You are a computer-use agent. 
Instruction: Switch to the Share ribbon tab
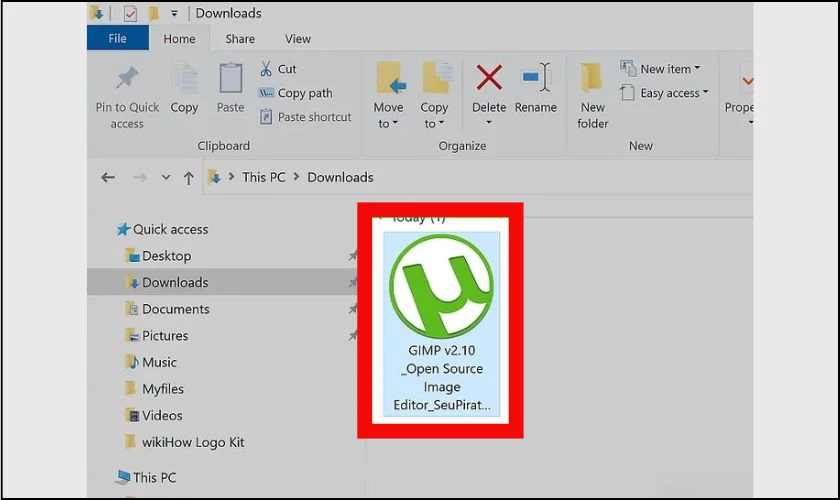tap(240, 39)
